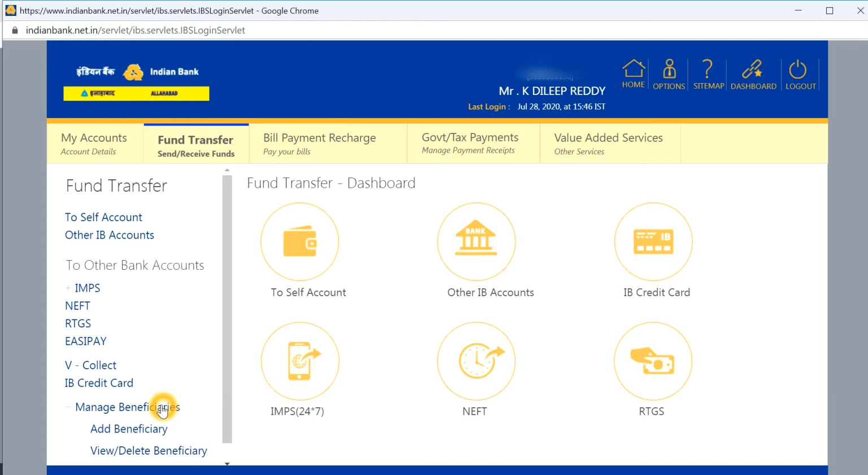Select the RTGS cash transfer icon
Viewport: 868px width, 475px height.
(653, 361)
